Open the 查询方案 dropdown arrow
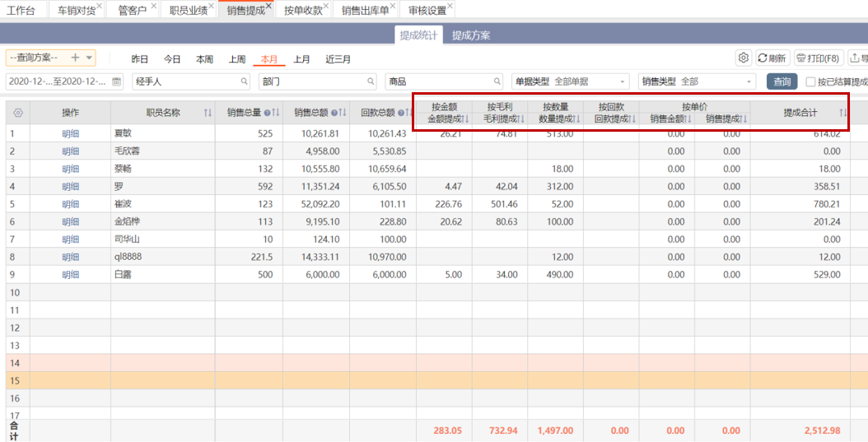868x442 pixels. point(89,58)
